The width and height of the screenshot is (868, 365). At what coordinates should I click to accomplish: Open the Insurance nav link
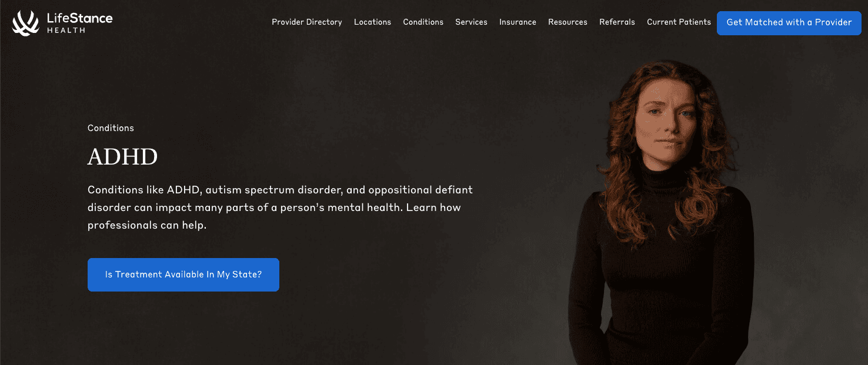coord(518,22)
